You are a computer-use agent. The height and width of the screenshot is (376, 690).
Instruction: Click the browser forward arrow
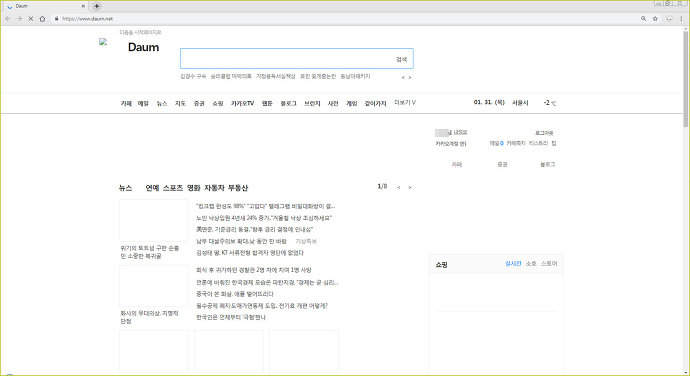[19, 18]
